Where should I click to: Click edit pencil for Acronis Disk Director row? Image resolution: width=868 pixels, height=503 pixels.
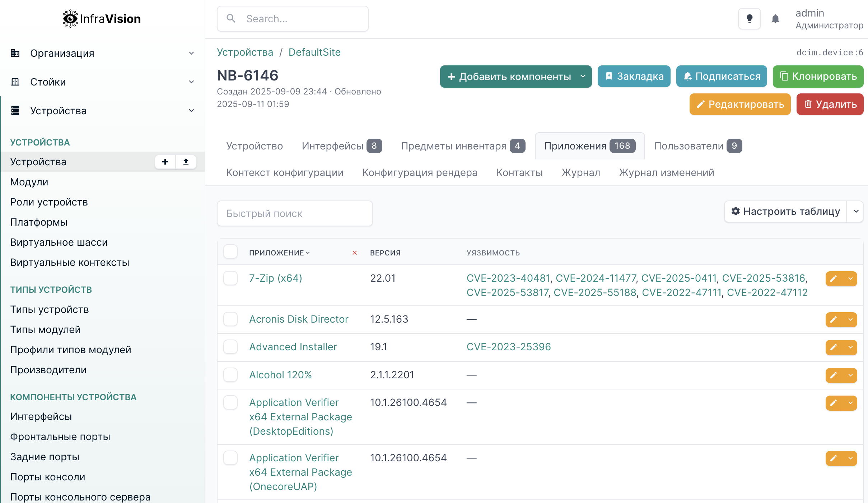(834, 320)
